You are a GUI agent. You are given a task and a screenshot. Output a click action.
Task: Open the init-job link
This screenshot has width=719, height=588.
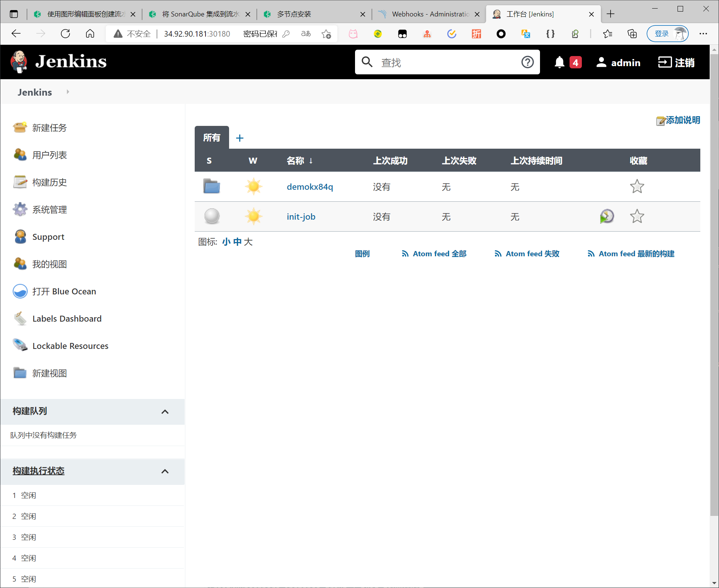click(301, 217)
